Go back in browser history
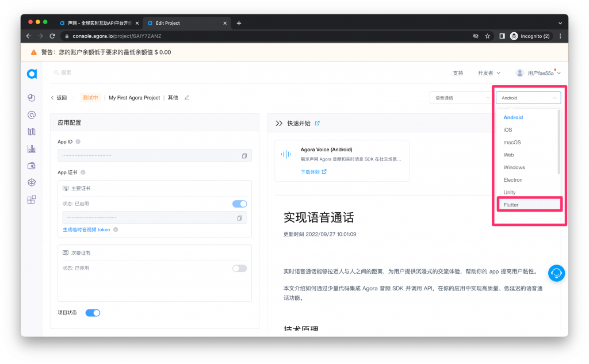Viewport: 589px width, 364px height. [29, 36]
